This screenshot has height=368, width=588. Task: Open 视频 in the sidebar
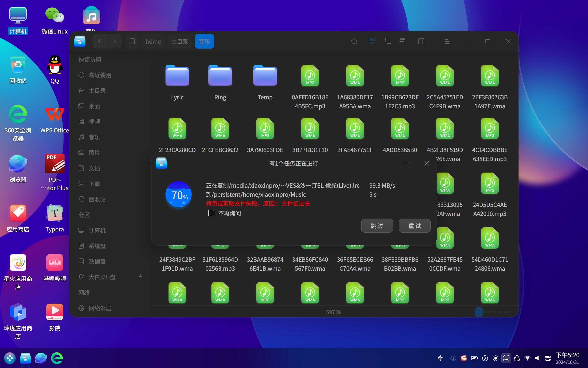(110, 122)
